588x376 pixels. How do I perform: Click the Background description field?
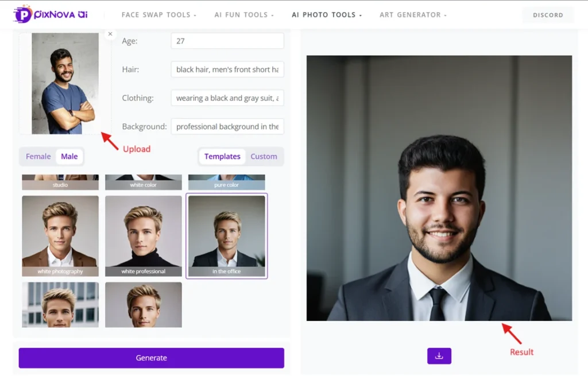pyautogui.click(x=227, y=126)
